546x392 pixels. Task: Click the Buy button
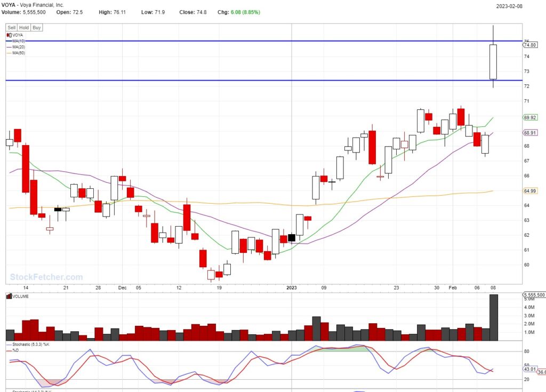point(37,28)
